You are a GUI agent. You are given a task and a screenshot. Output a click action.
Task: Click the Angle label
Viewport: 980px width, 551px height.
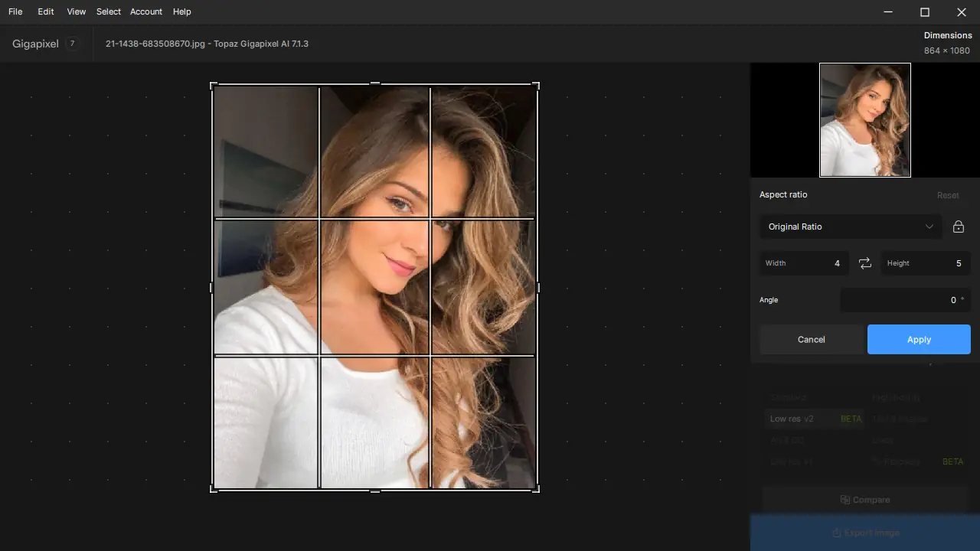(x=769, y=300)
